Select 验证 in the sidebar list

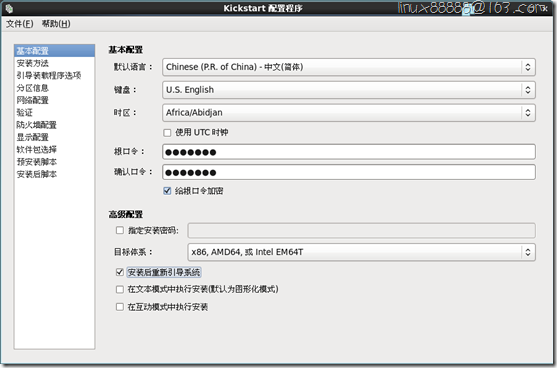tap(54, 113)
